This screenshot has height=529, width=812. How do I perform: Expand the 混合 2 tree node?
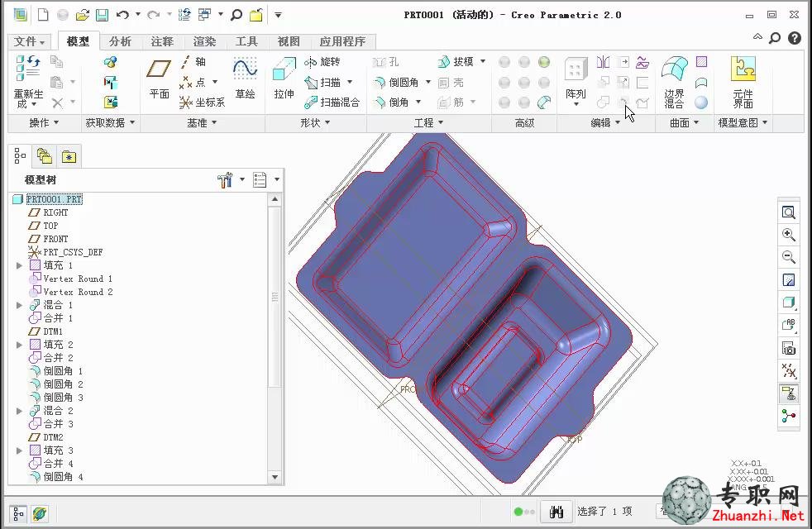(19, 411)
